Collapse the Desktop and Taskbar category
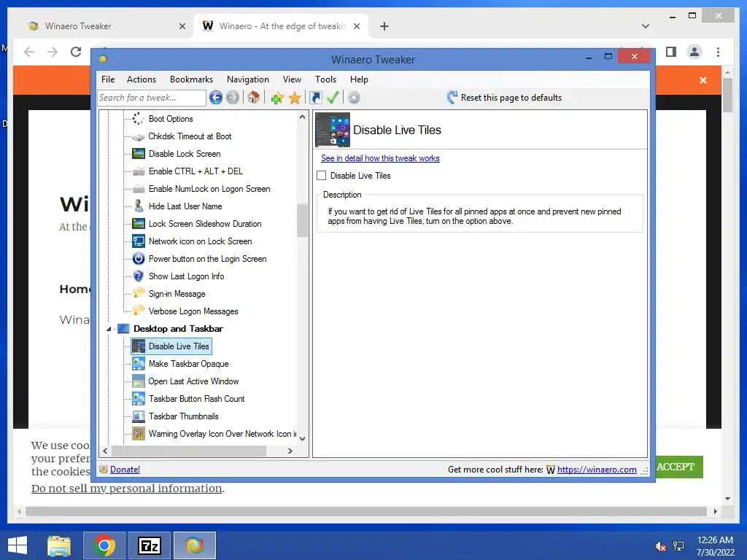The width and height of the screenshot is (747, 560). (109, 329)
